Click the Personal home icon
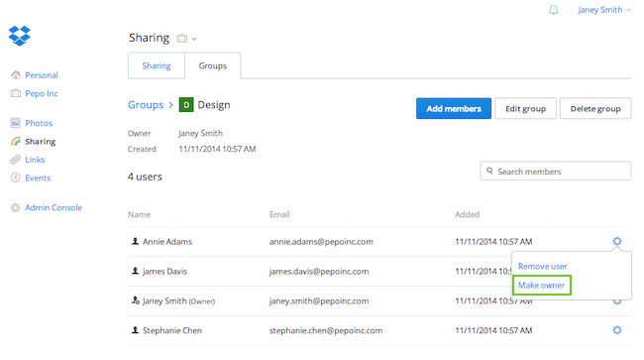The image size is (644, 360). pos(16,74)
